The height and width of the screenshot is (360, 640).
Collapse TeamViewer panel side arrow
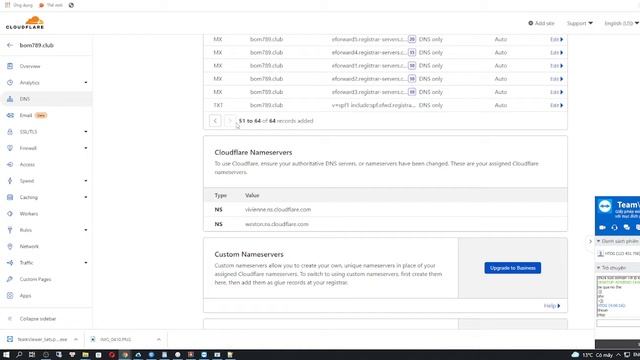click(x=590, y=242)
